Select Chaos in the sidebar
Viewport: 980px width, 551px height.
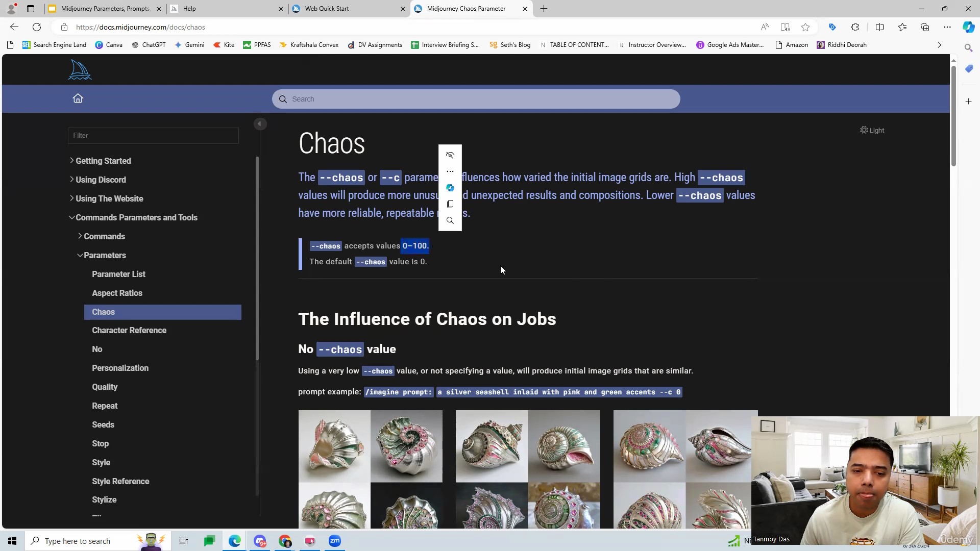(x=162, y=312)
